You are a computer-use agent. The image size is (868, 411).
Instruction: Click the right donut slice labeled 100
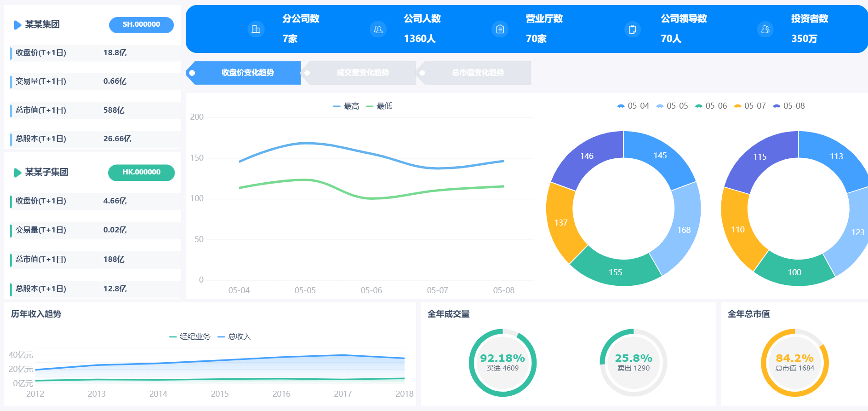(x=794, y=272)
